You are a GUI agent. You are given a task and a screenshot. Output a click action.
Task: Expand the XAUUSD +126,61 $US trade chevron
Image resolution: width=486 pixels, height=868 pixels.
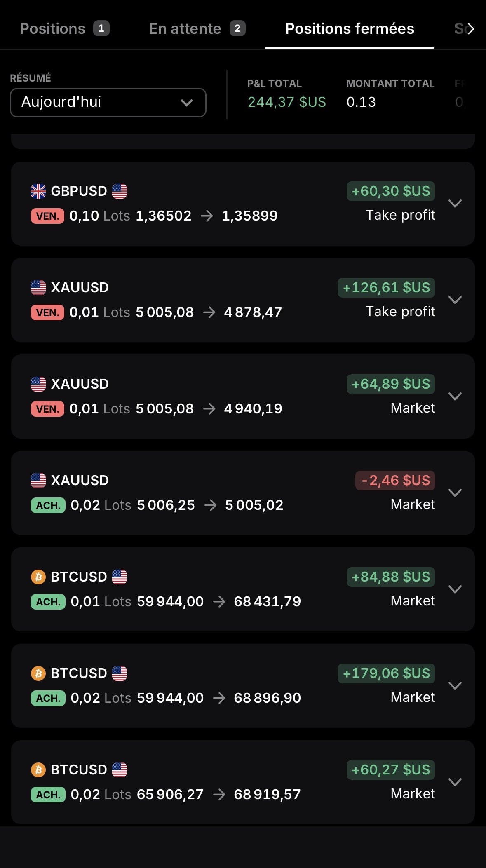point(455,300)
